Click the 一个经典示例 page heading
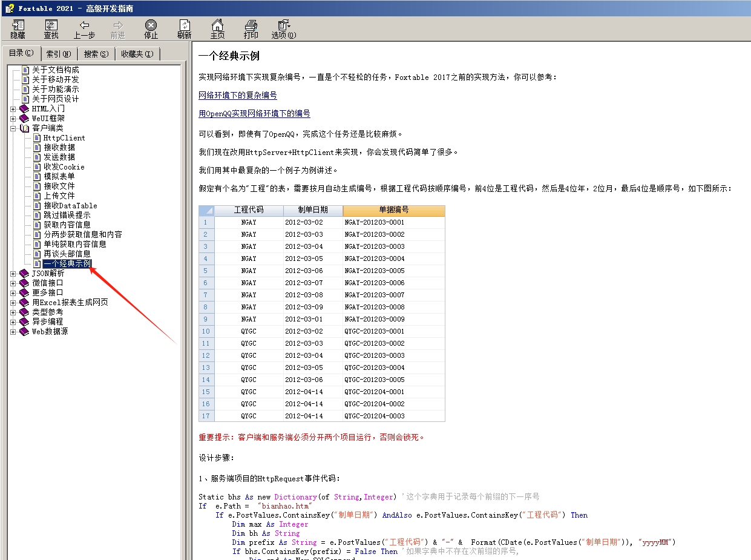The image size is (751, 560). tap(229, 56)
